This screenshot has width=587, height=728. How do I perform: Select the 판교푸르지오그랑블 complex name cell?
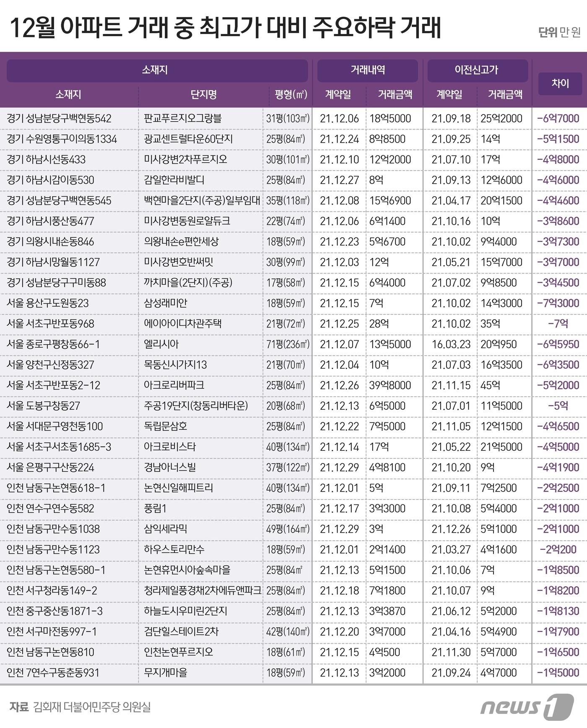pos(182,119)
